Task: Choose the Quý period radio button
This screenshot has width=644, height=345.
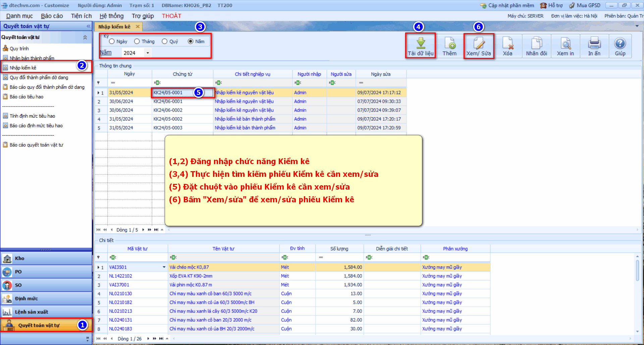Action: pos(165,42)
